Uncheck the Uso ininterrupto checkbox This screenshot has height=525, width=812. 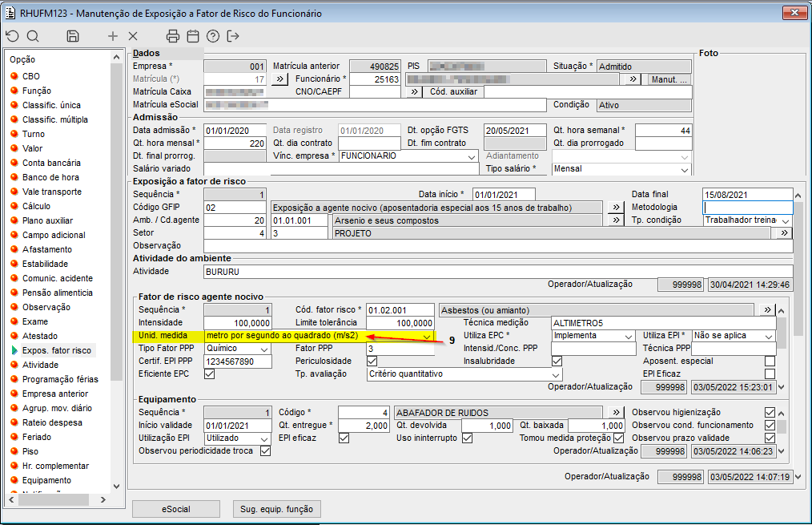click(x=467, y=438)
